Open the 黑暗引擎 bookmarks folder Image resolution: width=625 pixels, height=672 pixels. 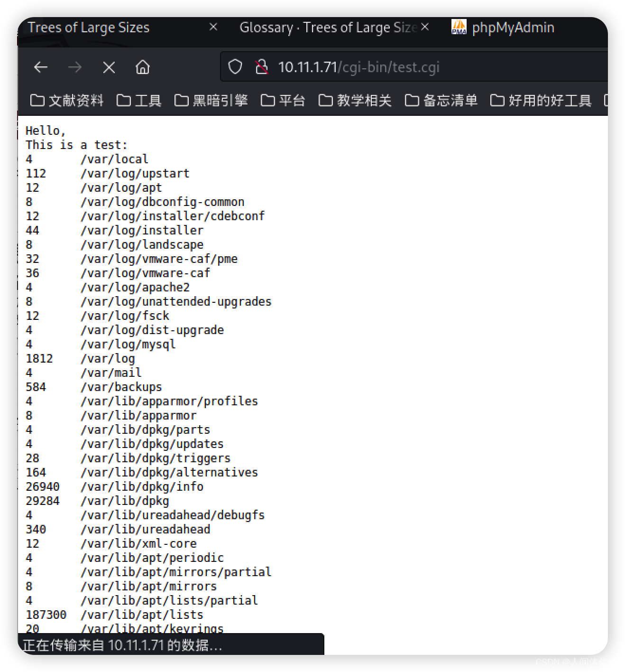tap(211, 101)
